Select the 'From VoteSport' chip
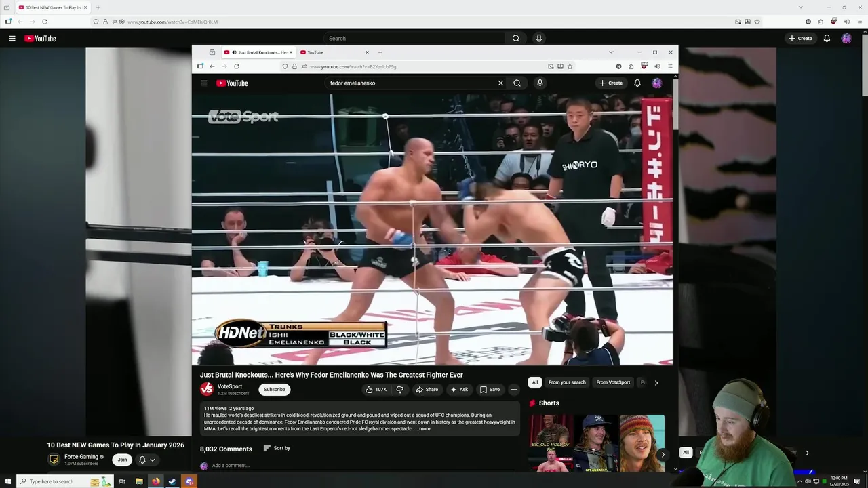The image size is (868, 488). tap(613, 382)
